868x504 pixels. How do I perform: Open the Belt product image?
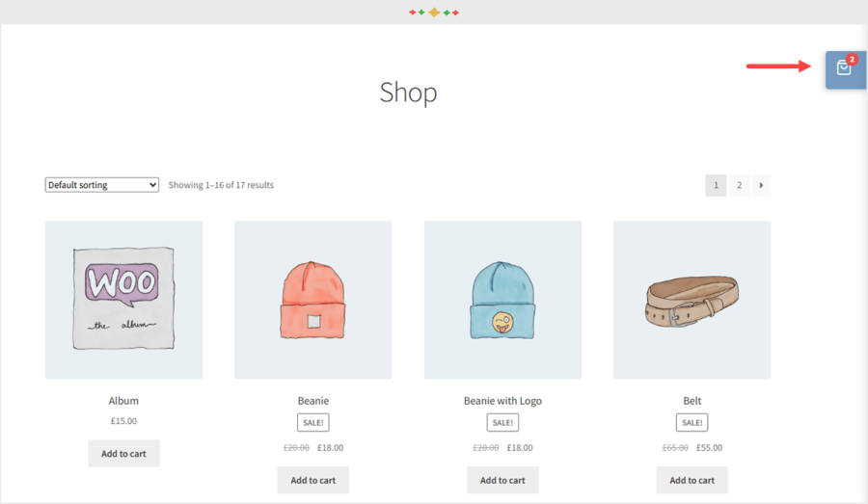pyautogui.click(x=692, y=300)
